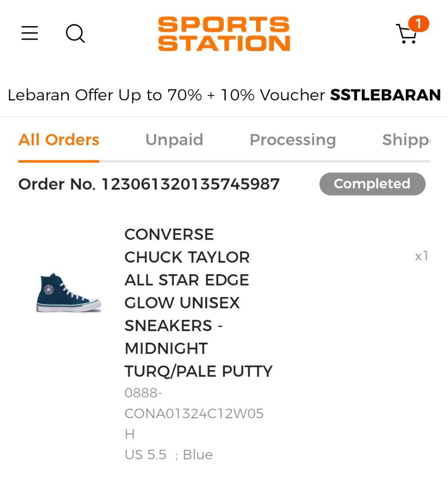Click the product SKU code 0888-CONA01324C12W05H
Viewport: 448px width, 480px height.
tap(194, 413)
